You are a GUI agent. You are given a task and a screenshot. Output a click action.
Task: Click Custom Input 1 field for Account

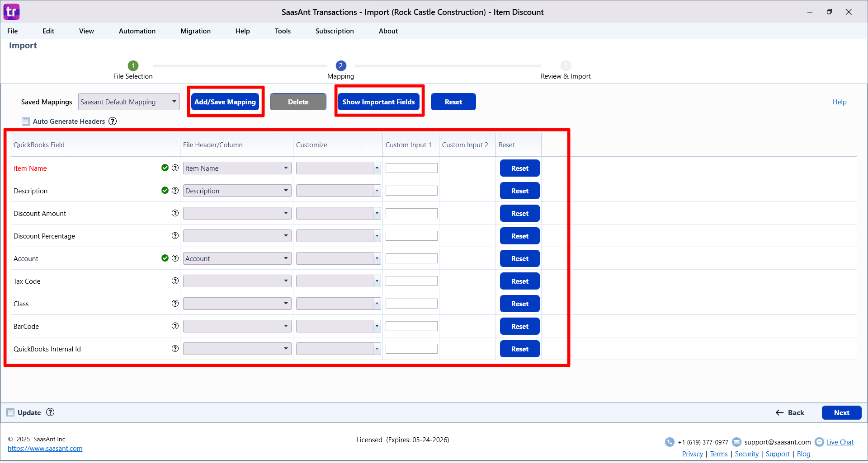[x=411, y=258]
